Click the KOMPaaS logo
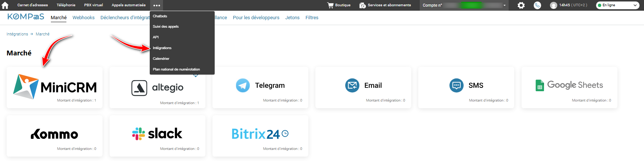This screenshot has width=644, height=161. click(26, 17)
